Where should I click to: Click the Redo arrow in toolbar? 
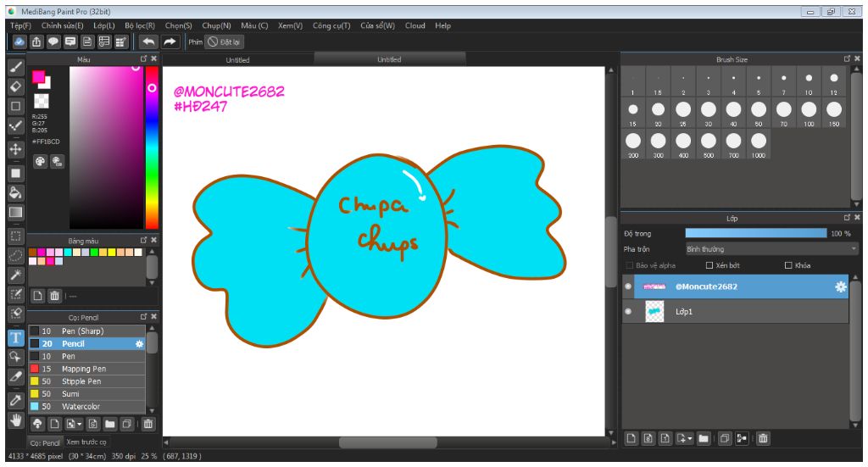click(170, 42)
